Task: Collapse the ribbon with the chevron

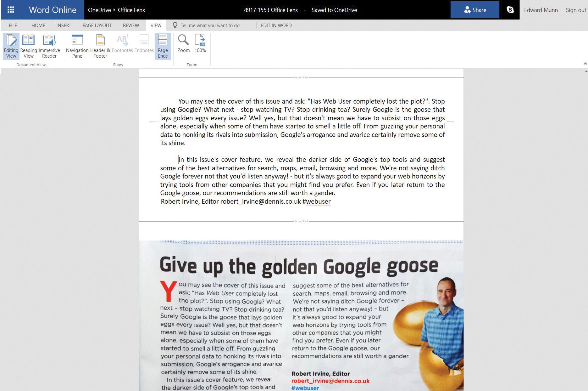Action: (585, 64)
